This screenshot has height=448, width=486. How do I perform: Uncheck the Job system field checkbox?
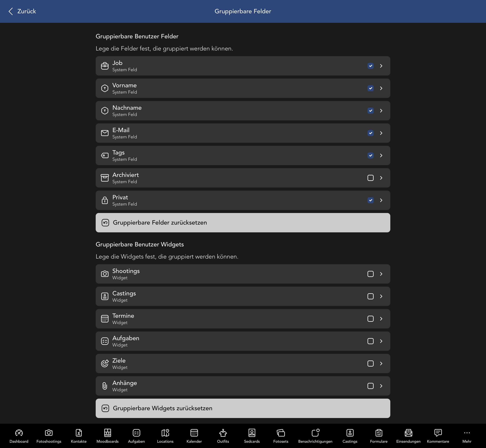click(370, 66)
